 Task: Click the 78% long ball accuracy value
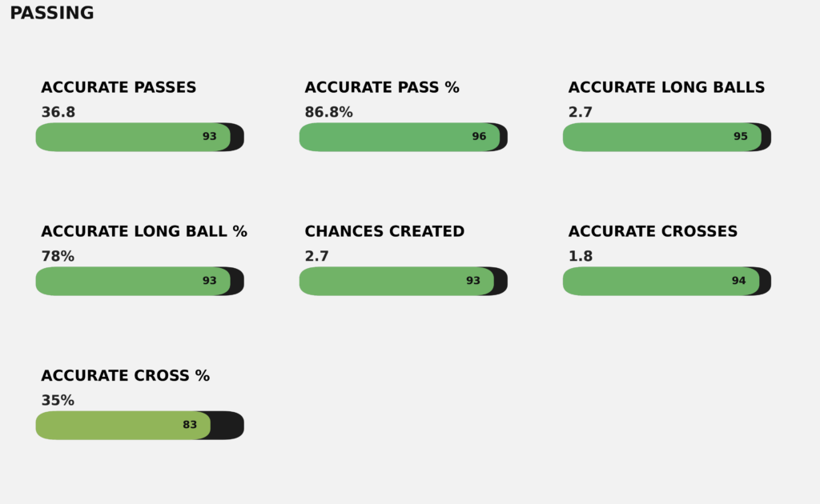58,257
